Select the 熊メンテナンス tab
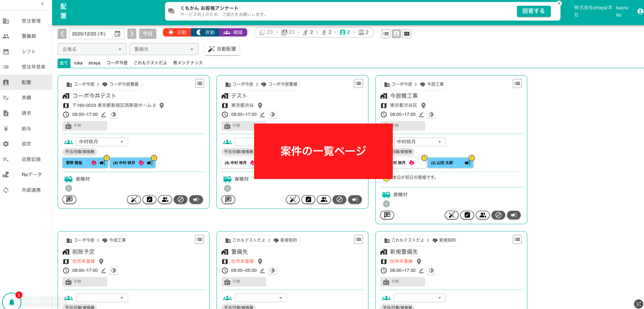 [x=188, y=63]
